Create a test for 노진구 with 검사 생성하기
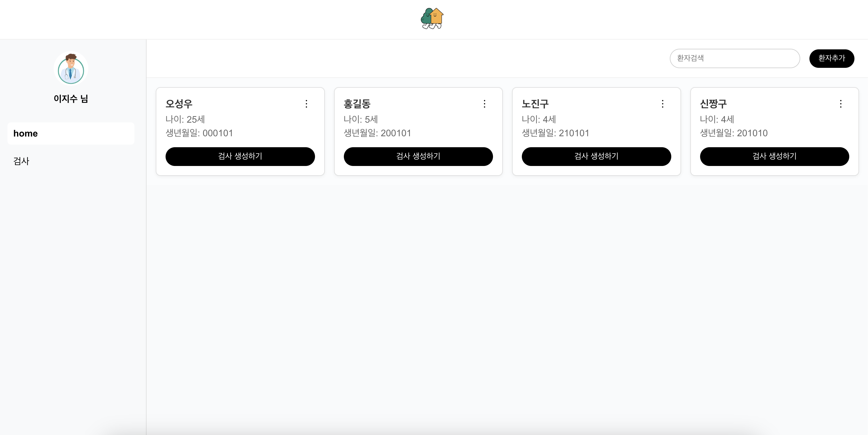868x435 pixels. pyautogui.click(x=597, y=156)
